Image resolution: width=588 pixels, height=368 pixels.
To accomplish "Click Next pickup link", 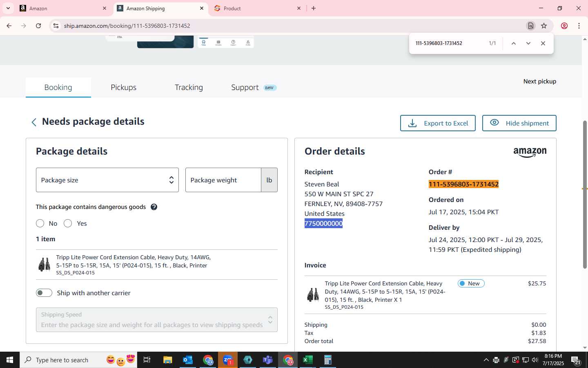I will coord(540,81).
